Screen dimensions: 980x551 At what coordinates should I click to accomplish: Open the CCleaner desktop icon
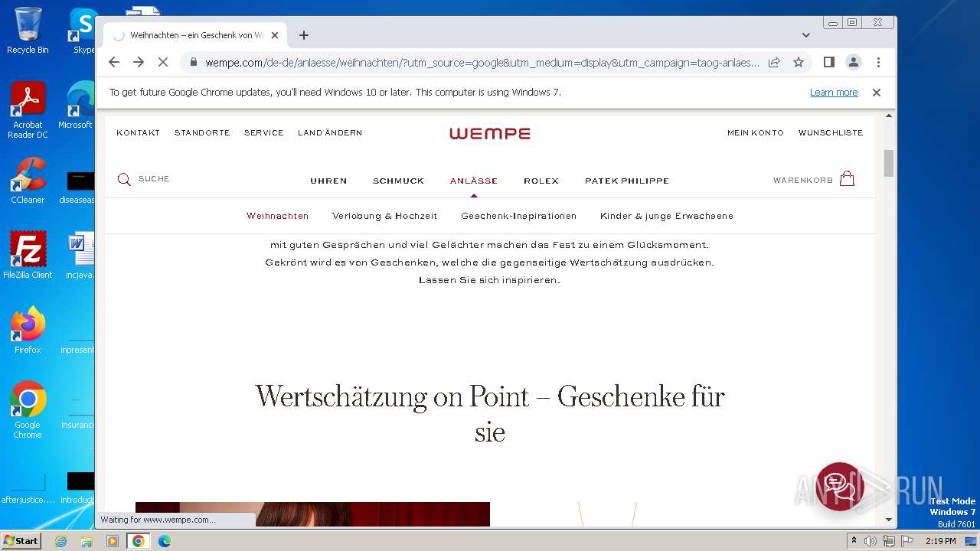(x=28, y=181)
